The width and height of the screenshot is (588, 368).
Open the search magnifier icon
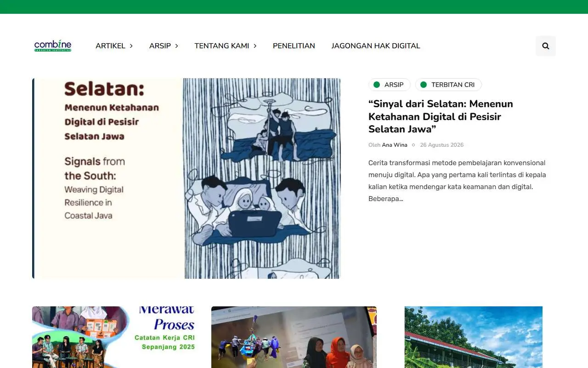coord(546,46)
